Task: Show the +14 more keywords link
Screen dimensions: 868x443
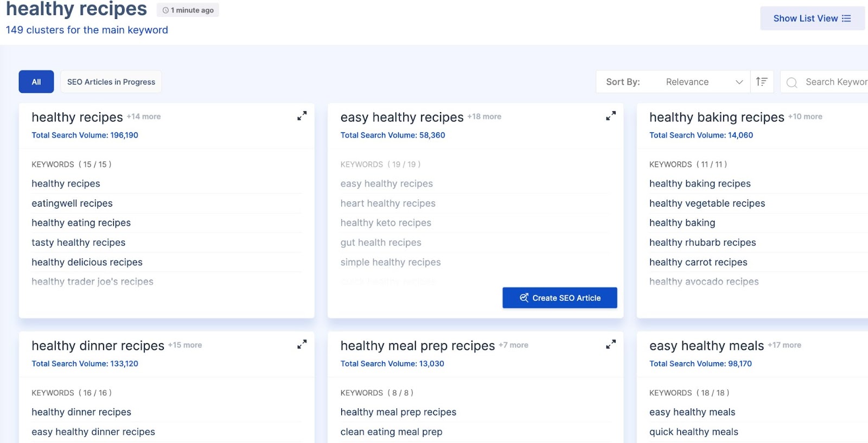Action: pos(144,117)
